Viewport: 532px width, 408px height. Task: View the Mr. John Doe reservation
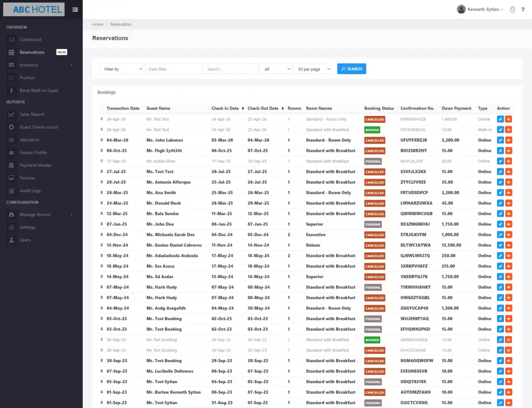[x=509, y=224]
